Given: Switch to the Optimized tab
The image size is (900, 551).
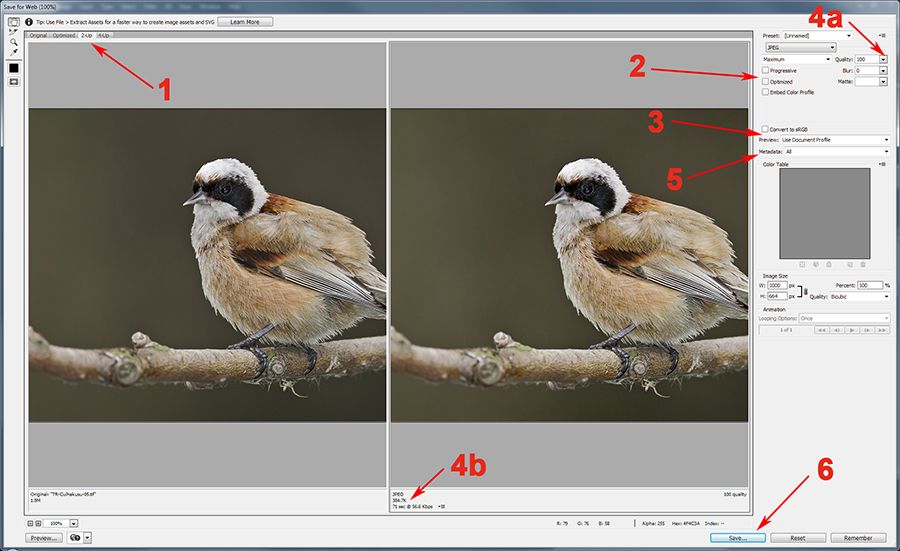Looking at the screenshot, I should 64,36.
